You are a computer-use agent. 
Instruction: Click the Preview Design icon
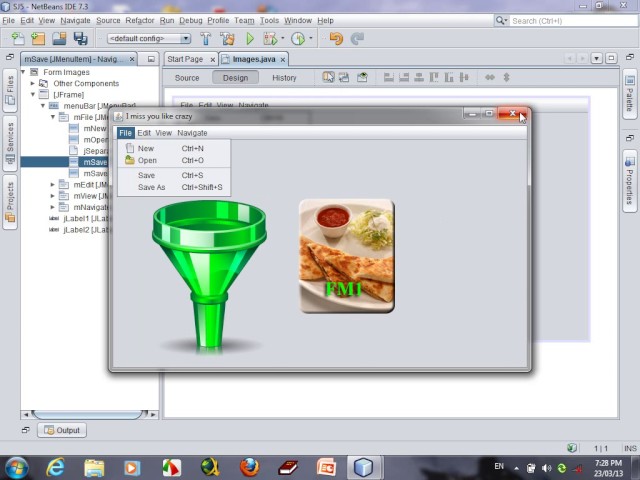pyautogui.click(x=362, y=77)
